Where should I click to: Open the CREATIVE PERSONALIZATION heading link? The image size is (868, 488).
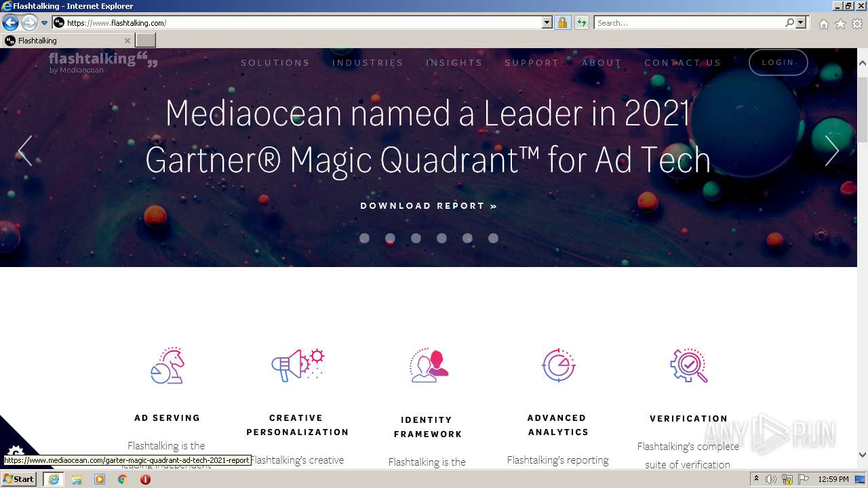[x=297, y=425]
